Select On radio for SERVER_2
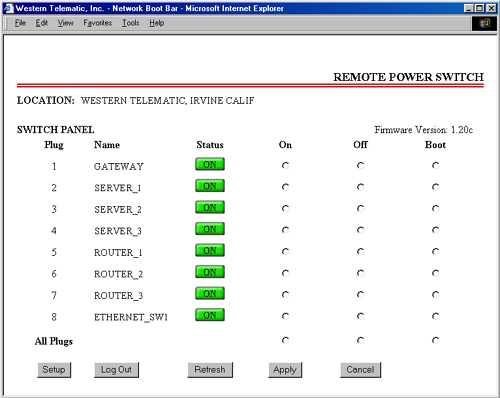 pyautogui.click(x=285, y=208)
